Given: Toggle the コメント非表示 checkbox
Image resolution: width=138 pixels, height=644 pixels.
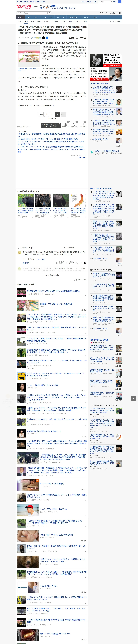Looking at the screenshot, I should click(x=75, y=279).
